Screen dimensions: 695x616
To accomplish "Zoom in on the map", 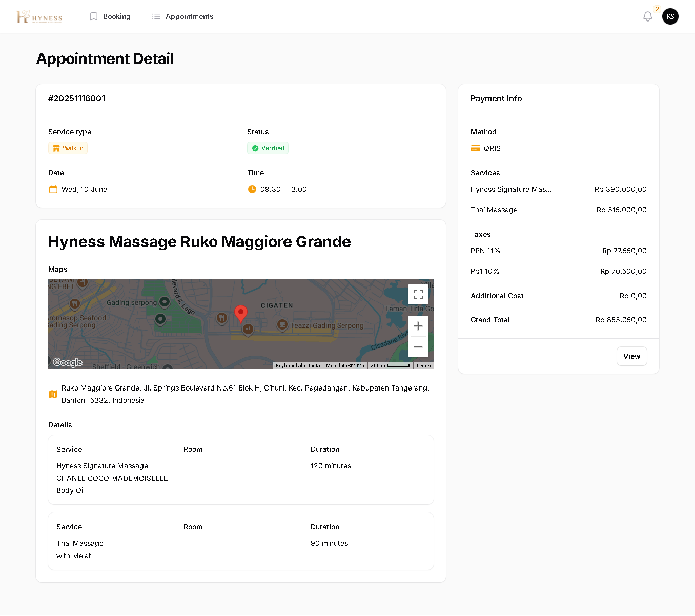I will pyautogui.click(x=418, y=326).
